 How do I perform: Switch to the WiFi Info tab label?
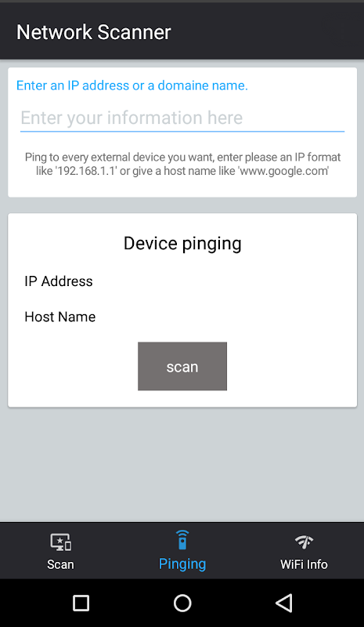[x=304, y=564]
